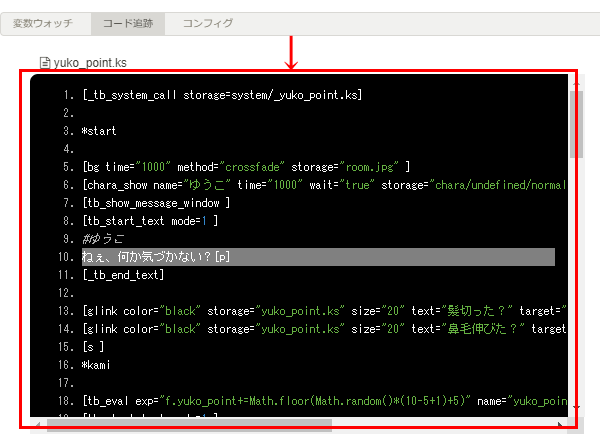Click the file icon beside yuko_point.ks
The width and height of the screenshot is (600, 439).
coord(45,63)
